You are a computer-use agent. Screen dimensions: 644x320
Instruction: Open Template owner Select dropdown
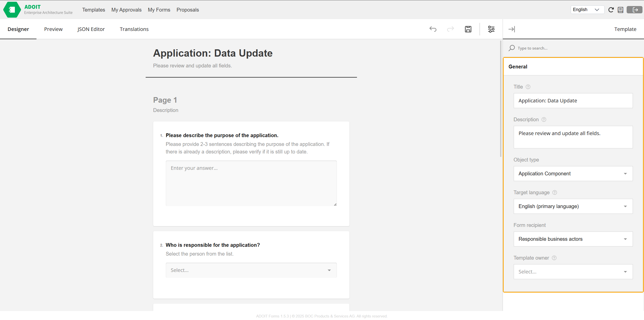(573, 272)
